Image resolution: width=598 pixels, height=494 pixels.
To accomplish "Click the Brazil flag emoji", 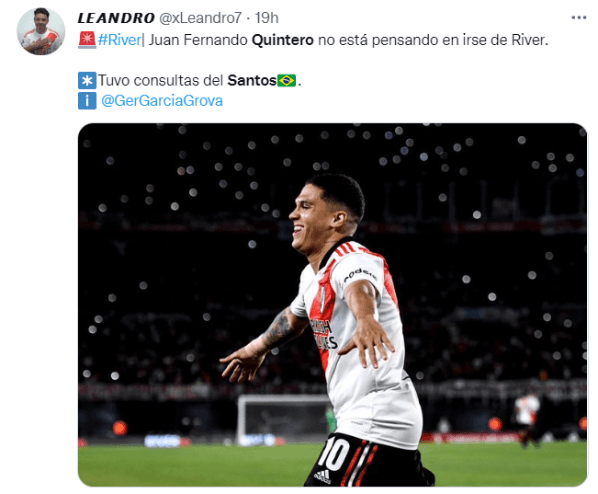I will point(286,80).
